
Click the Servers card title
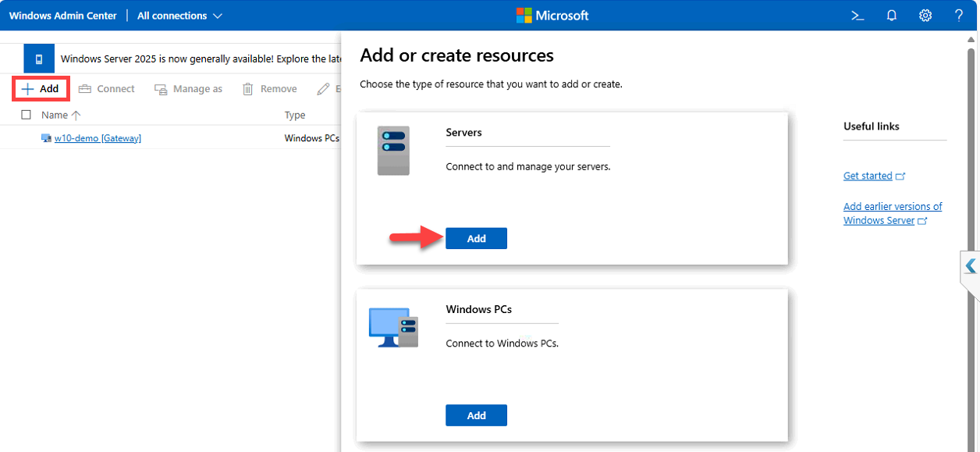pos(463,132)
